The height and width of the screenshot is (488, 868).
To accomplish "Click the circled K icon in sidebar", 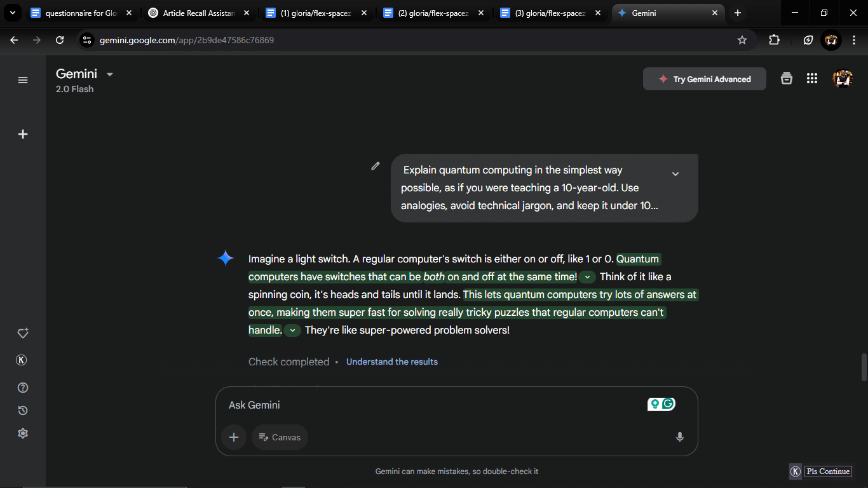I will 21,360.
